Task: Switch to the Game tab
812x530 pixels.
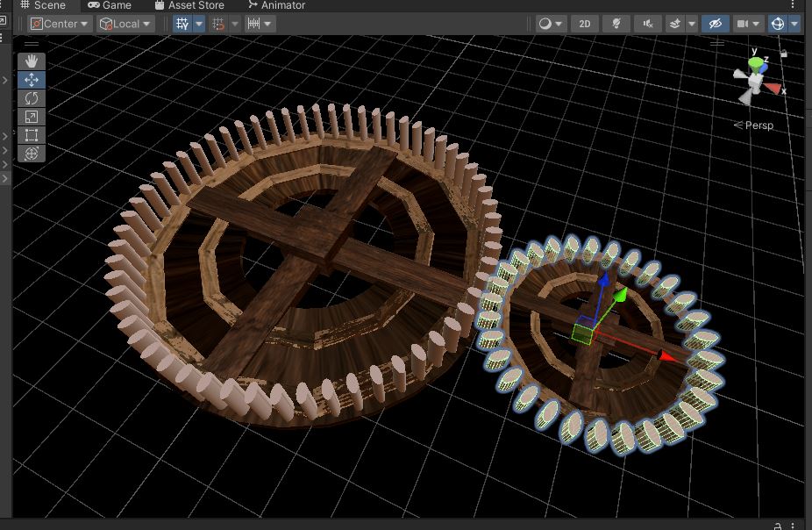Action: 110,5
